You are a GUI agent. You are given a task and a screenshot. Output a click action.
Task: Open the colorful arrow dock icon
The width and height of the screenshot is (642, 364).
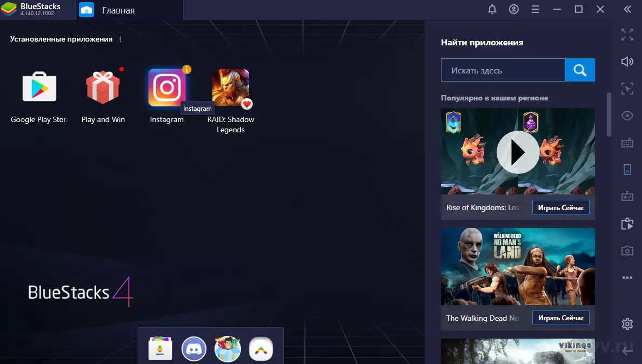[261, 349]
